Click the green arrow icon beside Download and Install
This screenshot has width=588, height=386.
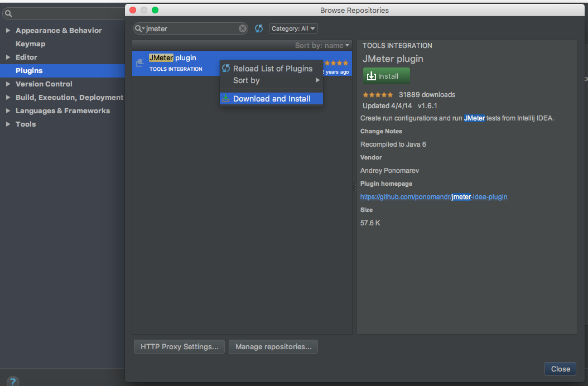[x=225, y=98]
